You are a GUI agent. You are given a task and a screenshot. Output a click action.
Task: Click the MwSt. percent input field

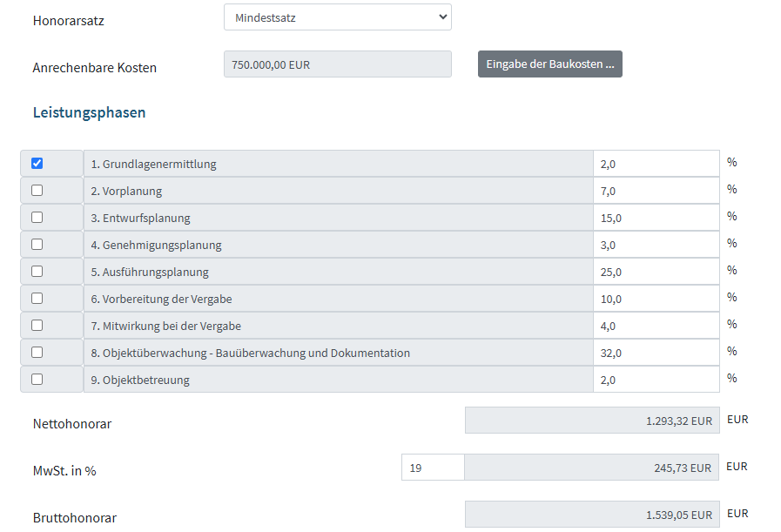432,468
